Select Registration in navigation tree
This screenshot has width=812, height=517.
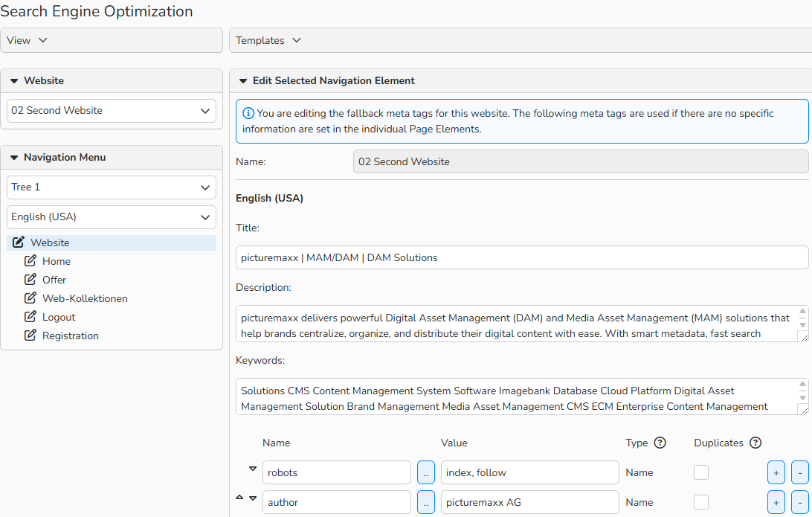(71, 335)
